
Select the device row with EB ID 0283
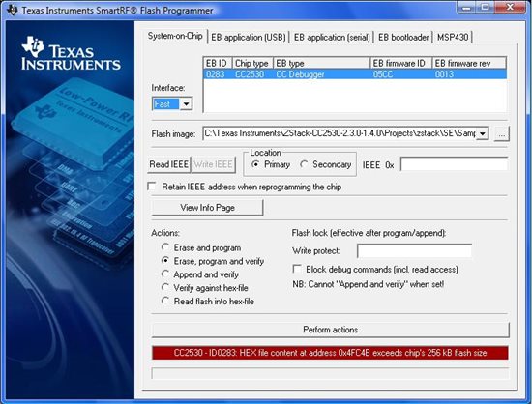click(355, 74)
